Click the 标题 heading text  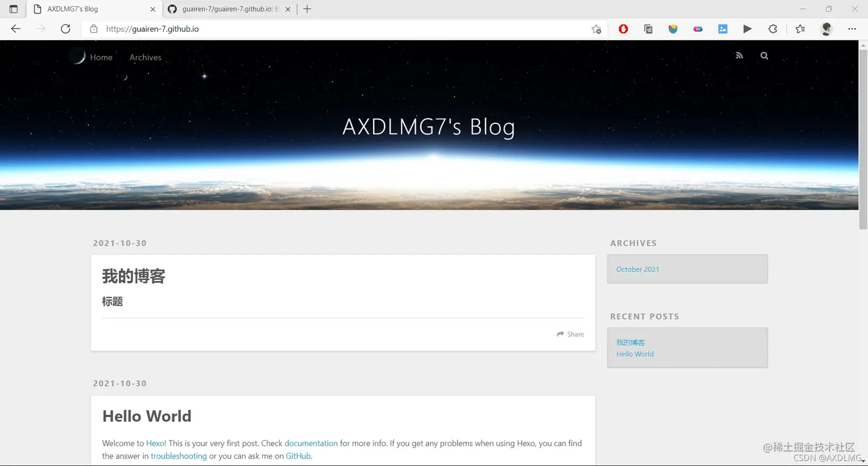113,302
